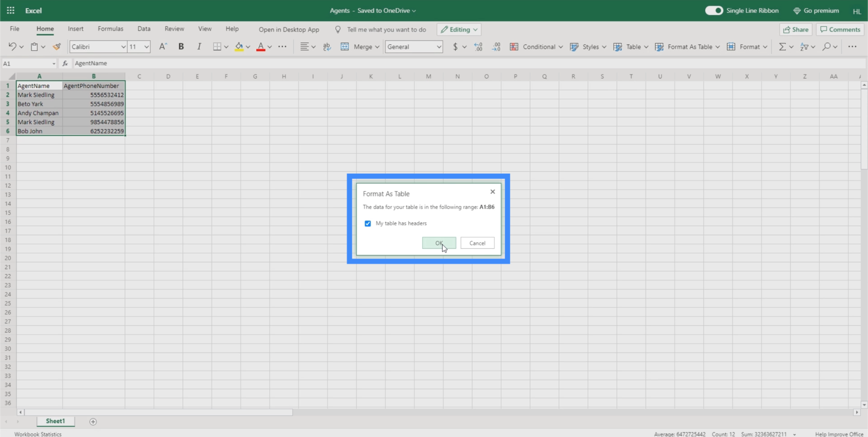Click the Merge cells icon
This screenshot has width=868, height=437.
click(x=345, y=47)
